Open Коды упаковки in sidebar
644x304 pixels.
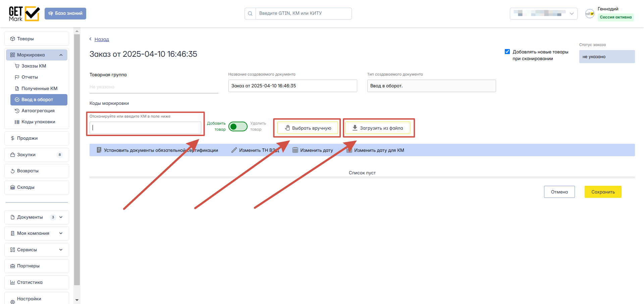click(38, 122)
